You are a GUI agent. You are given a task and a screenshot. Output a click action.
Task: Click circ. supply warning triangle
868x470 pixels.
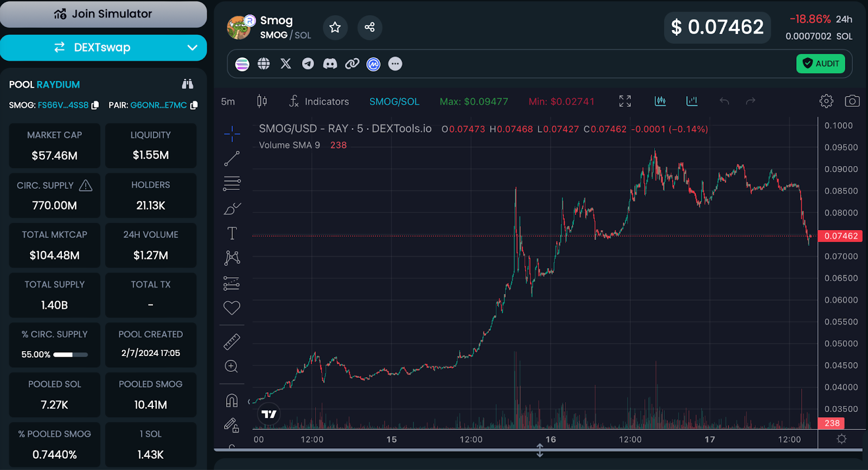click(86, 186)
